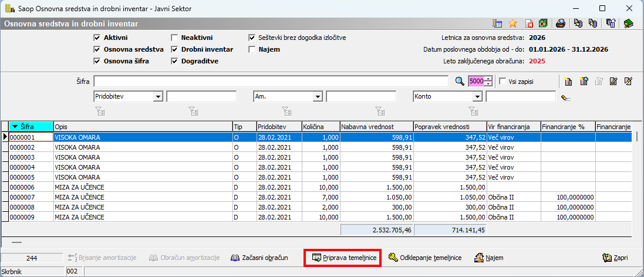The image size is (644, 277).
Task: Increase the 5000 record limit stepper
Action: [x=488, y=79]
